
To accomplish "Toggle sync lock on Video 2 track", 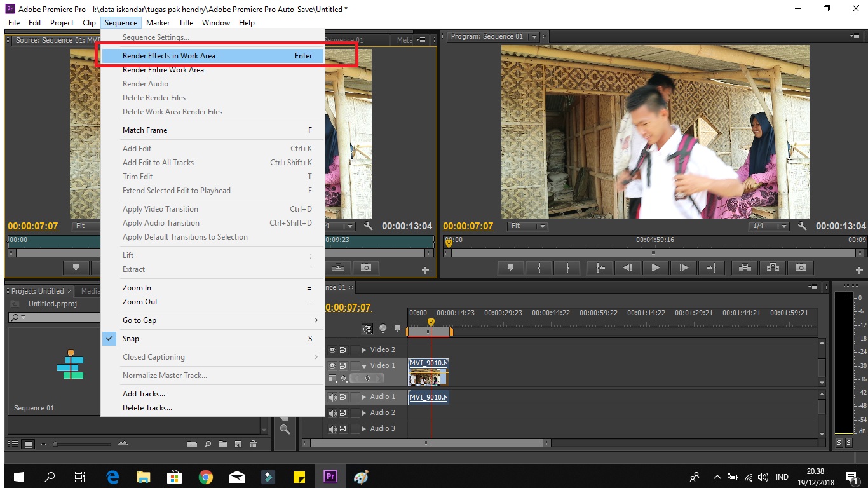I will [x=343, y=349].
